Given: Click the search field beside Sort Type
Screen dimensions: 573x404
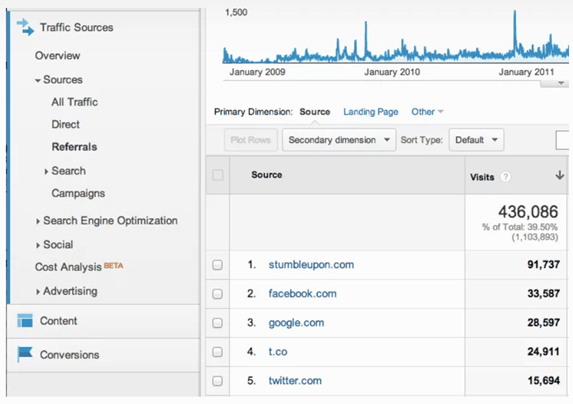Looking at the screenshot, I should tap(562, 140).
